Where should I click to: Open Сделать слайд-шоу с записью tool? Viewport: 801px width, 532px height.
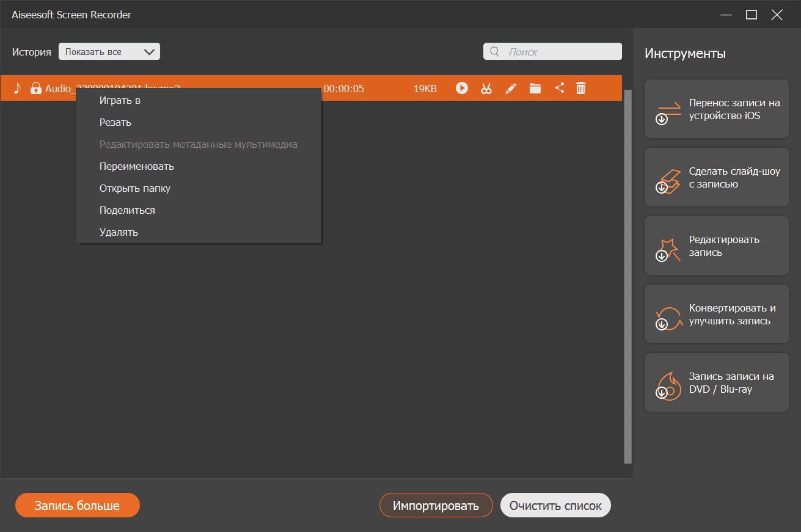click(x=717, y=177)
